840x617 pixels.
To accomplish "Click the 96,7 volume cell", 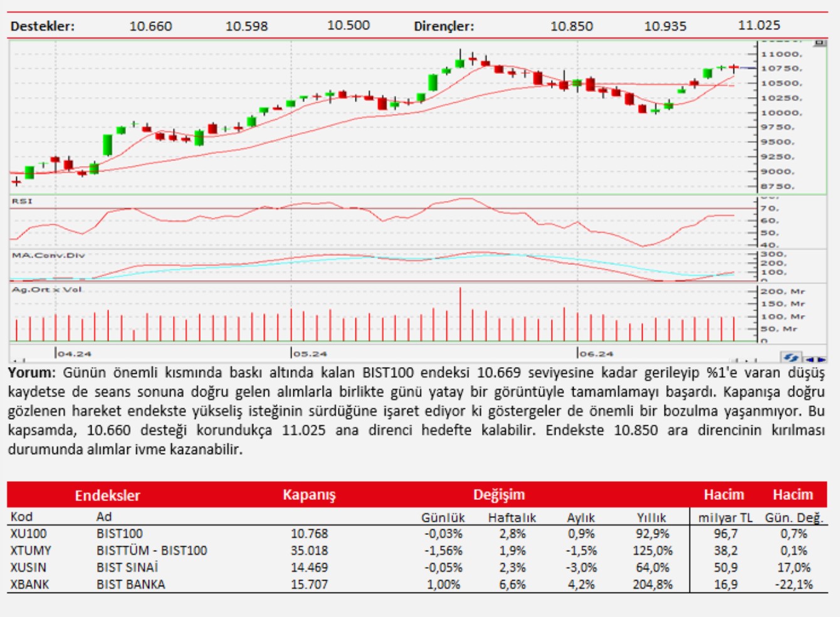I will click(725, 534).
